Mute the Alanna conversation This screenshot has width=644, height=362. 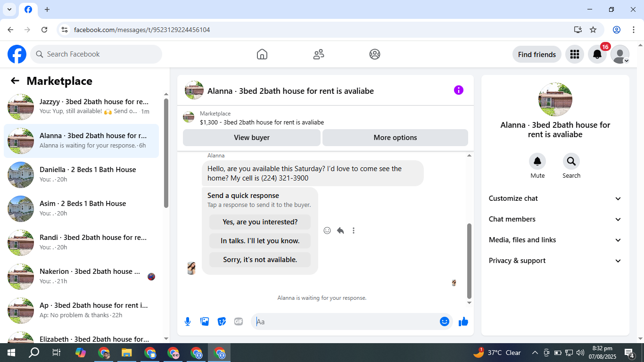click(537, 161)
